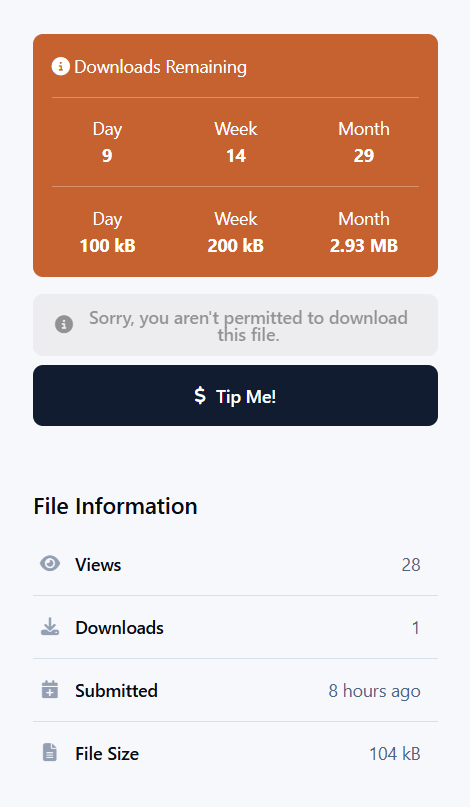Image resolution: width=470 pixels, height=807 pixels.
Task: Click the Views count 28
Action: 411,565
